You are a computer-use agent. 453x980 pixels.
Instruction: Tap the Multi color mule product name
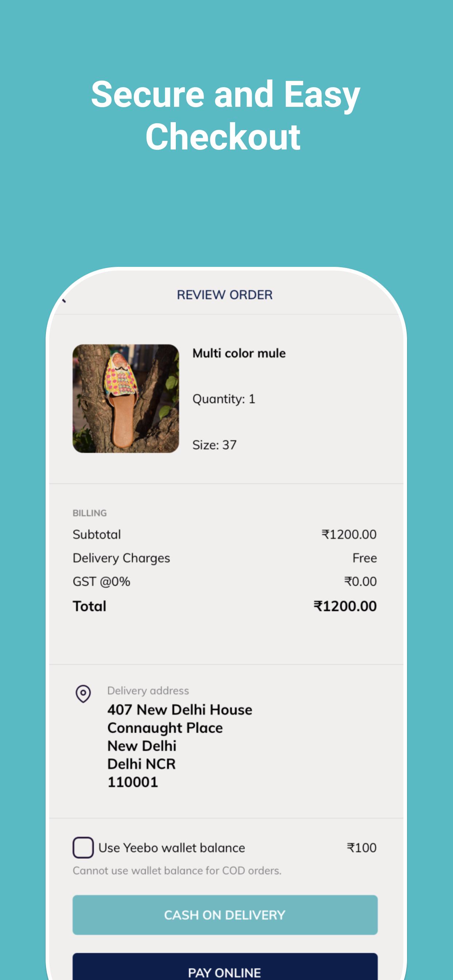pyautogui.click(x=239, y=353)
